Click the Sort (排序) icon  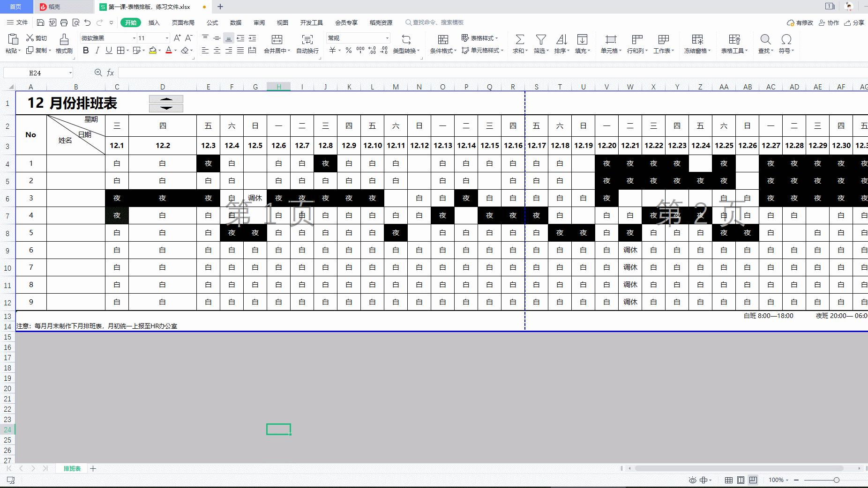point(561,39)
